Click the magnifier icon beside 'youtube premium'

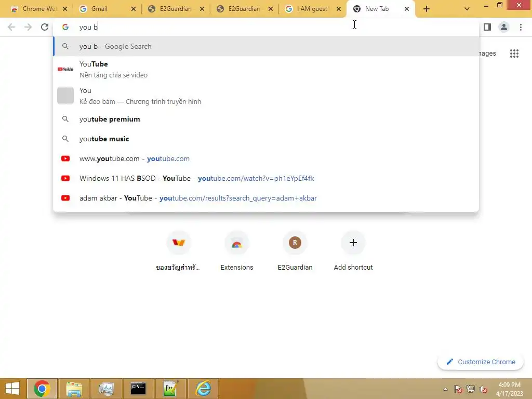[x=65, y=119]
